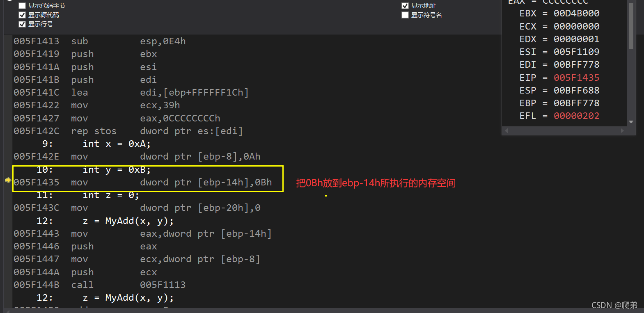Click mov [ebp-8],0Ah line at 005F142E
The image size is (644, 313).
(x=137, y=157)
